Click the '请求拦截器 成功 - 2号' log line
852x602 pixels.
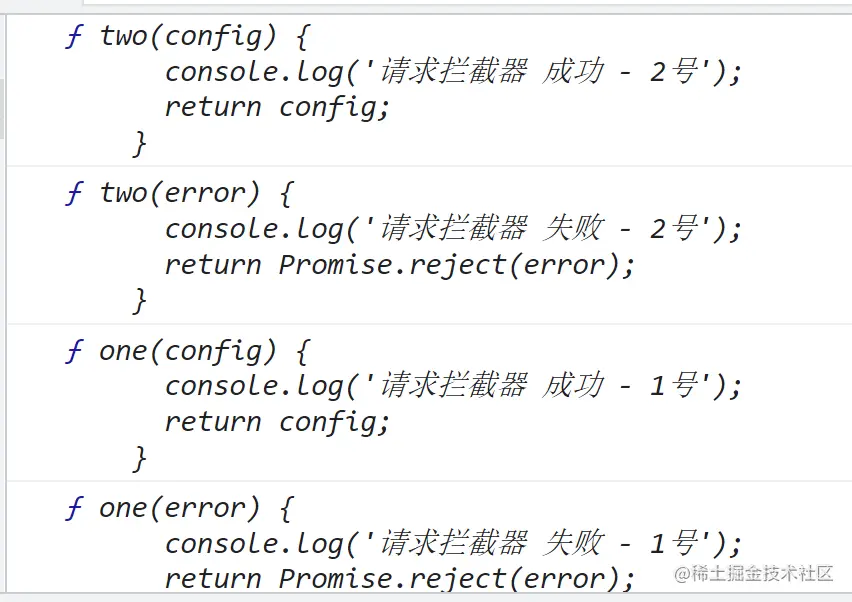coord(453,72)
